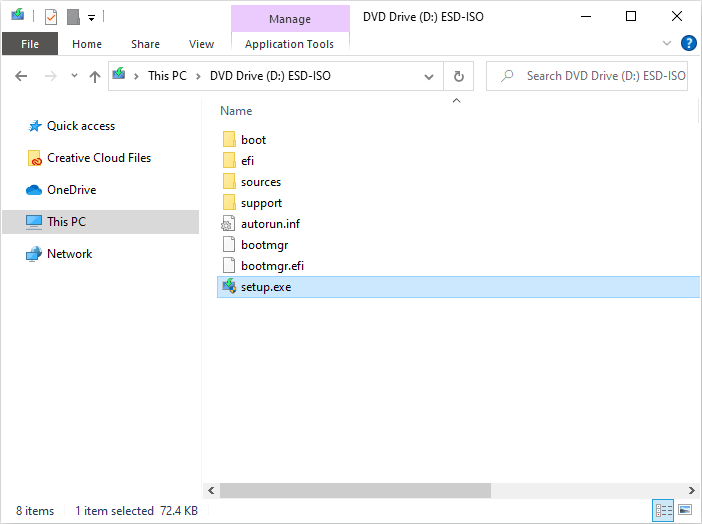Viewport: 702px width, 524px height.
Task: Click the sources folder icon
Action: pyautogui.click(x=229, y=181)
